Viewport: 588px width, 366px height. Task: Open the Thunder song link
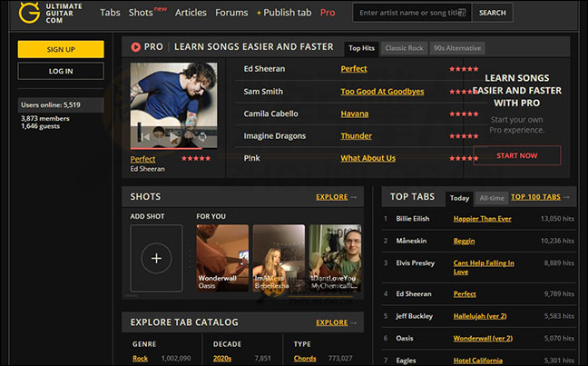pyautogui.click(x=357, y=136)
